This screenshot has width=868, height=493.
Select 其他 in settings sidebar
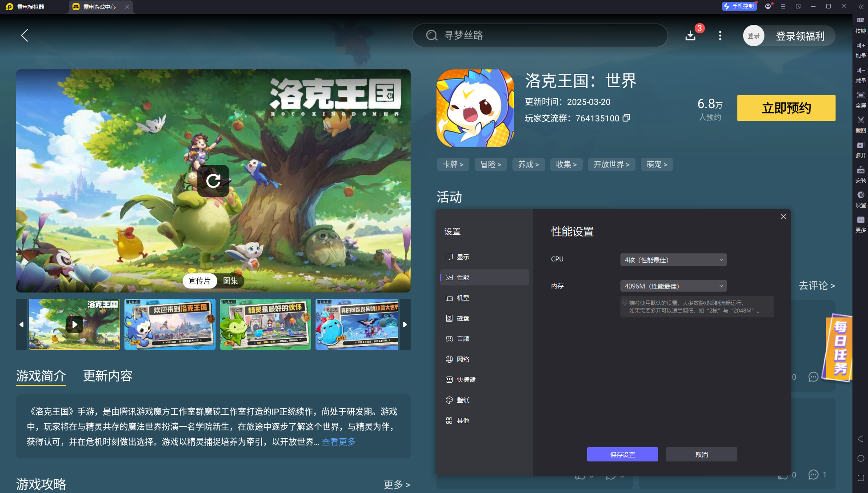point(484,421)
